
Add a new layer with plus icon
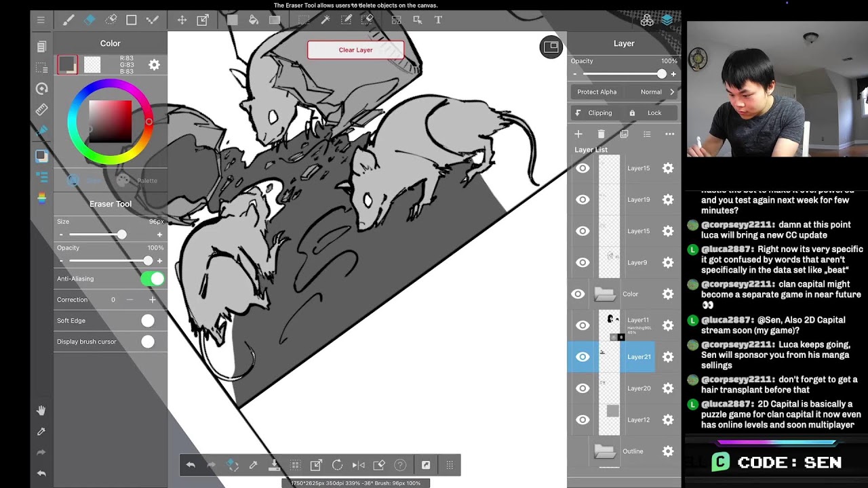pos(578,134)
